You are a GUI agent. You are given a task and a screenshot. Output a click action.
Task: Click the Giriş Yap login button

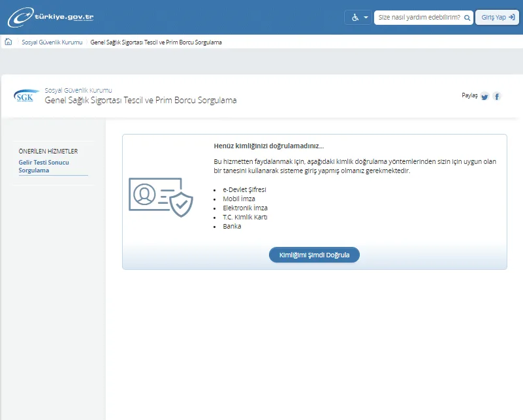497,18
